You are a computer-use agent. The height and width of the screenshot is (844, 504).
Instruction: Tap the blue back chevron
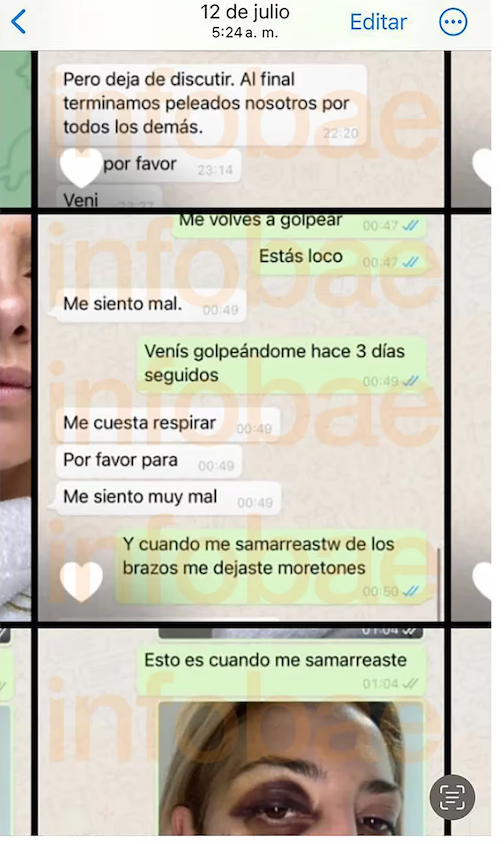[18, 22]
